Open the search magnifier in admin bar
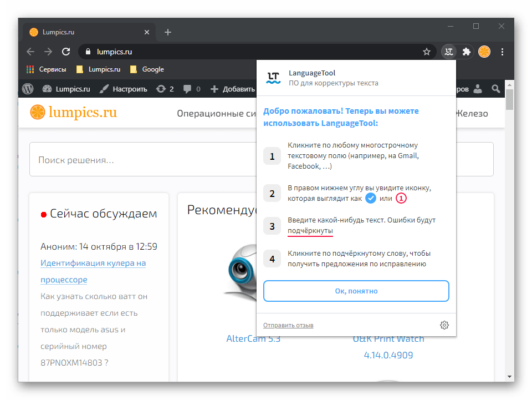The width and height of the screenshot is (532, 400). point(495,89)
